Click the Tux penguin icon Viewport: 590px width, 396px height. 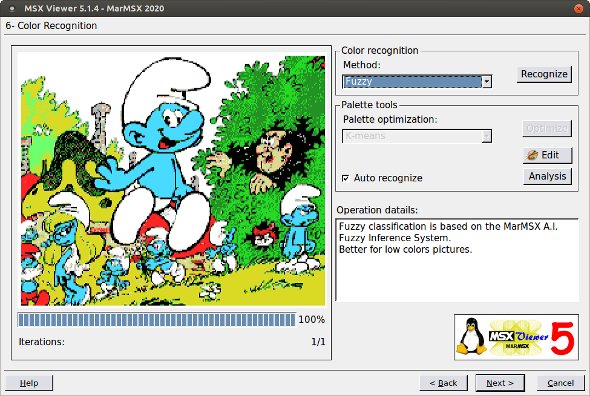point(471,337)
